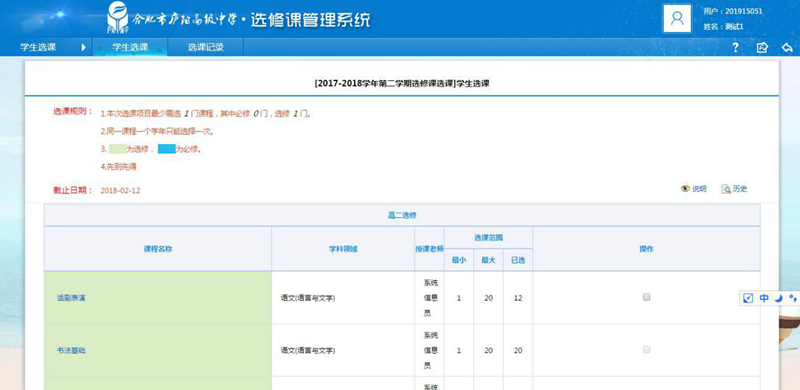Screen dimensions: 800x390
Task: Open the 历史 link
Action: pos(740,189)
